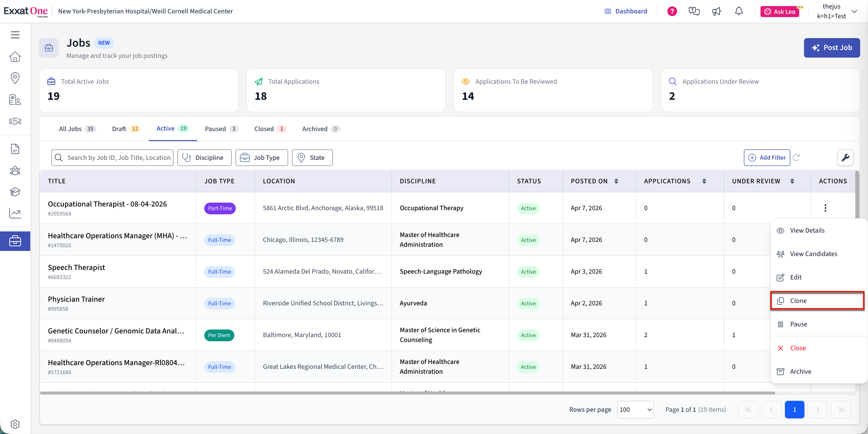868x434 pixels.
Task: Open the location pin sidebar icon
Action: [15, 78]
